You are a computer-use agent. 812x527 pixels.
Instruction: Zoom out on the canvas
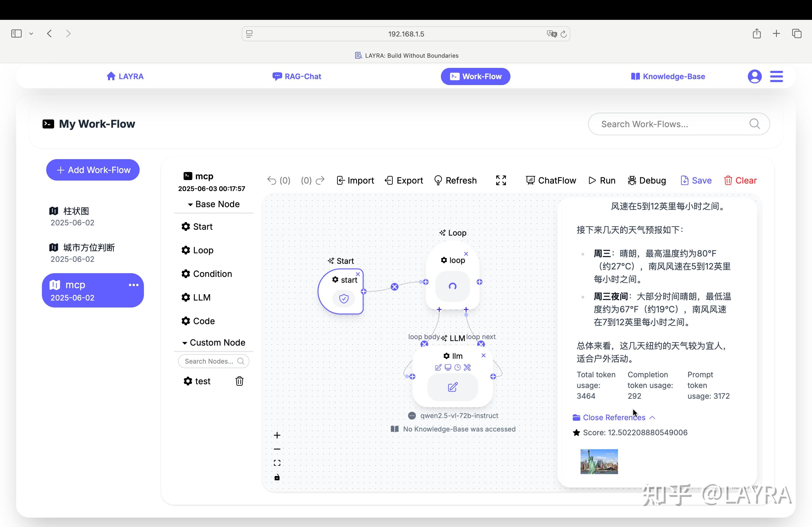277,449
